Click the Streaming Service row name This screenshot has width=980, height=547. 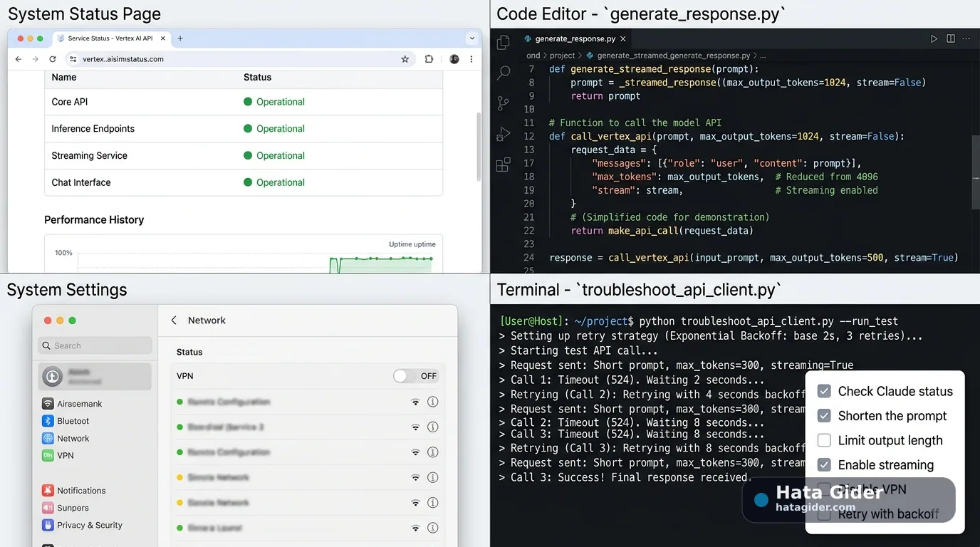(89, 155)
